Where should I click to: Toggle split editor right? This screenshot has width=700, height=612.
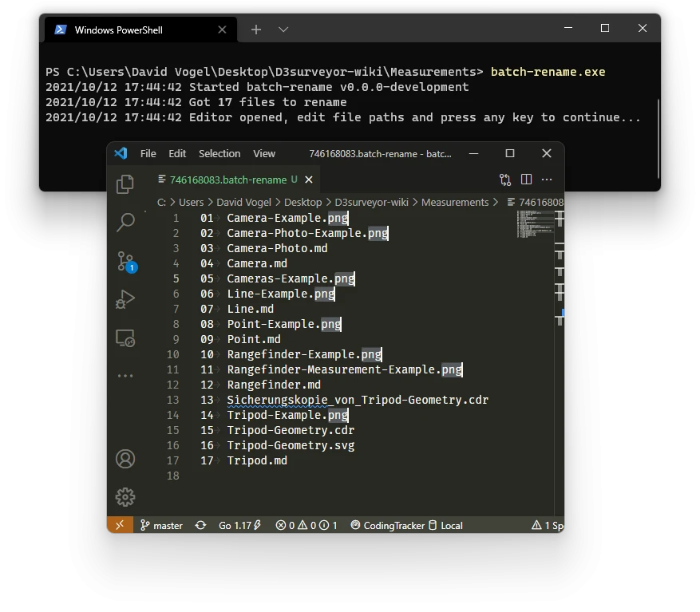pyautogui.click(x=526, y=180)
